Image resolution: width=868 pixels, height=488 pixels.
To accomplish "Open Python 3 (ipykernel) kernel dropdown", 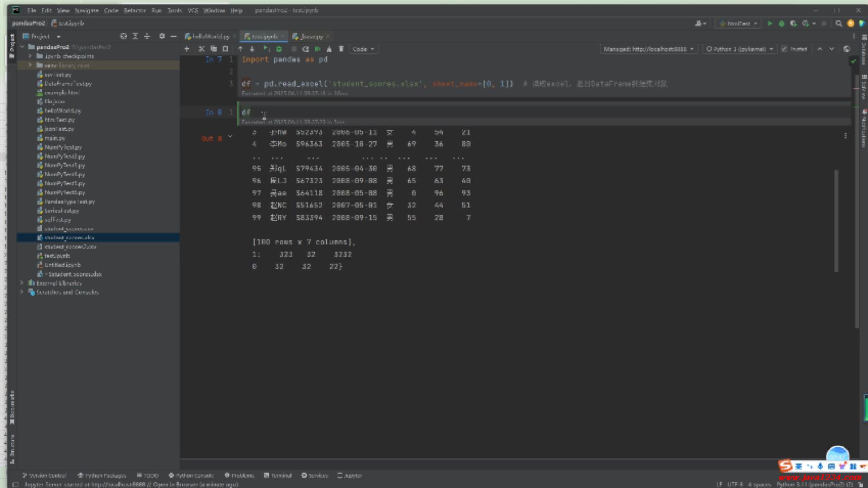I will 739,49.
